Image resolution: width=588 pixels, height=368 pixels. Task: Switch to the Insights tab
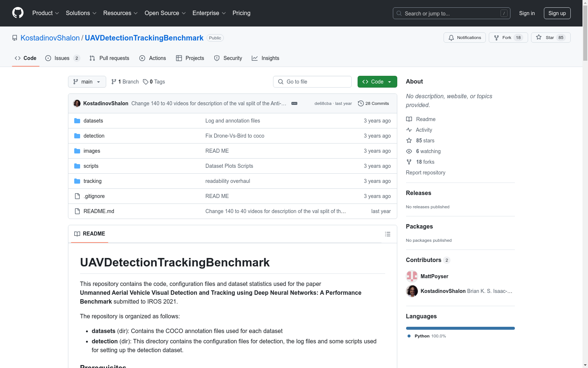tap(265, 58)
